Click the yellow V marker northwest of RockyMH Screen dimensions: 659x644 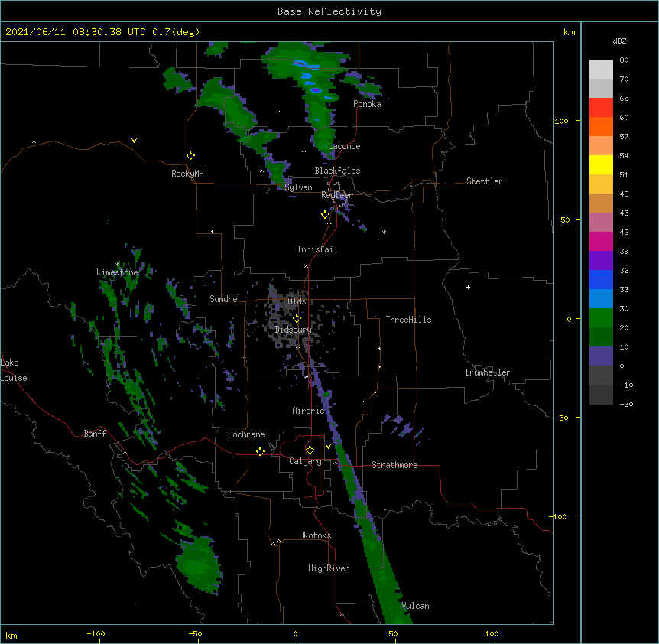134,141
